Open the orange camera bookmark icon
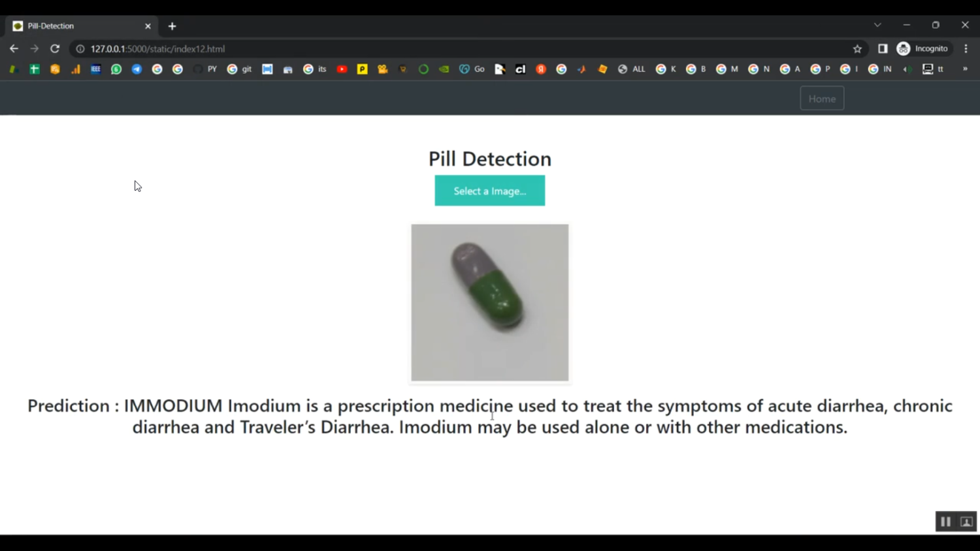The width and height of the screenshot is (980, 551). [x=383, y=69]
